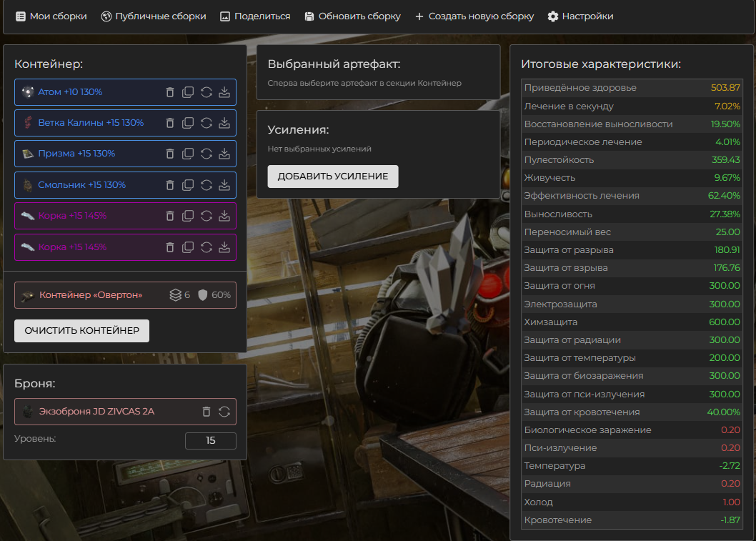Click the armor Уровень input field

tap(210, 441)
